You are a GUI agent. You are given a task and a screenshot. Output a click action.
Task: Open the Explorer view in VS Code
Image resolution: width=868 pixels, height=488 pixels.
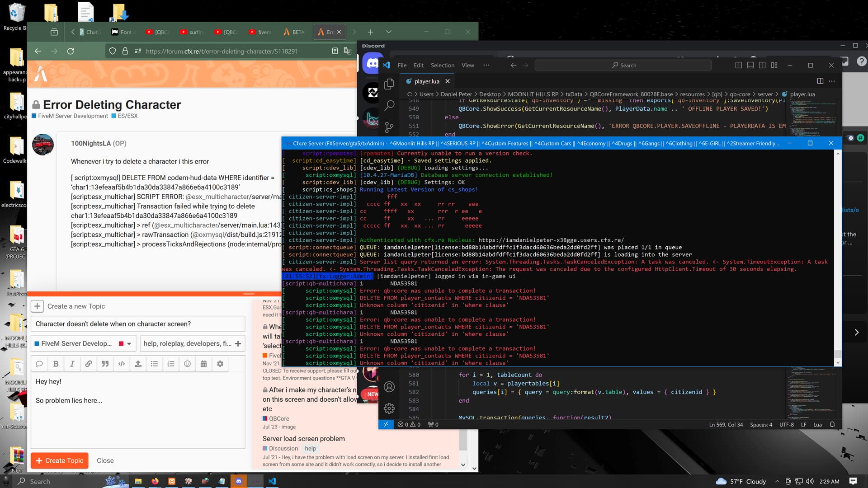tap(389, 84)
